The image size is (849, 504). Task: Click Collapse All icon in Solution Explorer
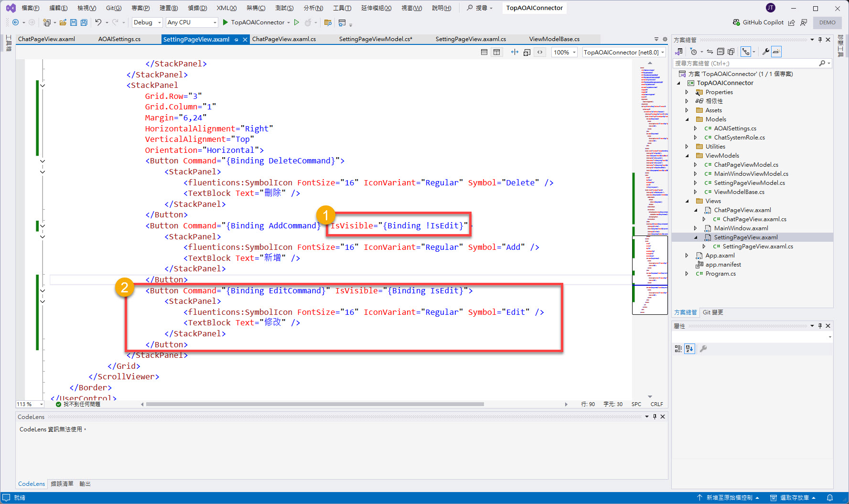click(x=720, y=52)
